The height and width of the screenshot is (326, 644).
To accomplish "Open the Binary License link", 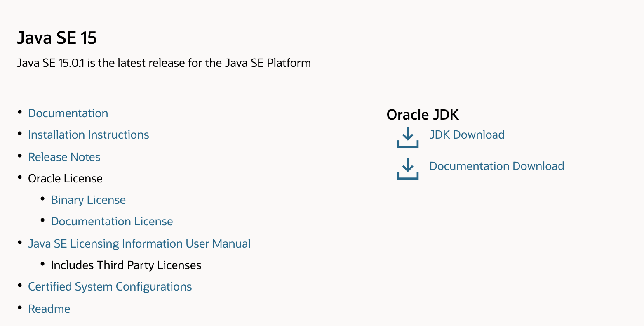I will pyautogui.click(x=88, y=200).
